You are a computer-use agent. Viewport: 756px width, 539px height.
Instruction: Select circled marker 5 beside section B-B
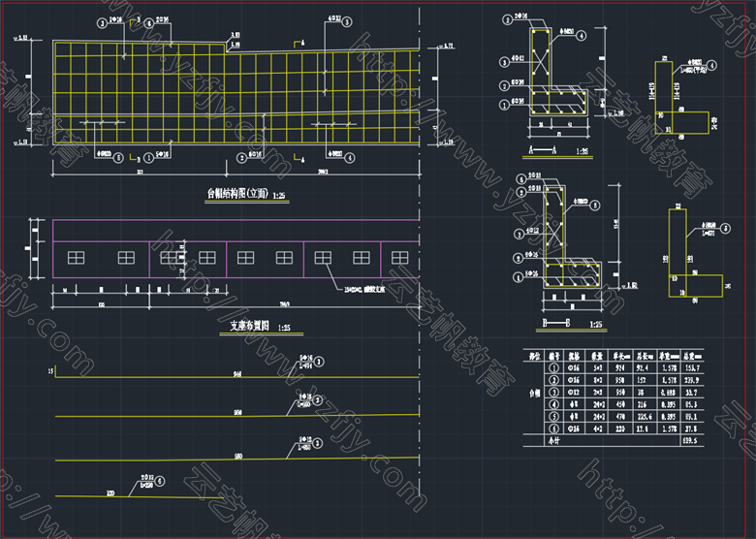pos(595,205)
